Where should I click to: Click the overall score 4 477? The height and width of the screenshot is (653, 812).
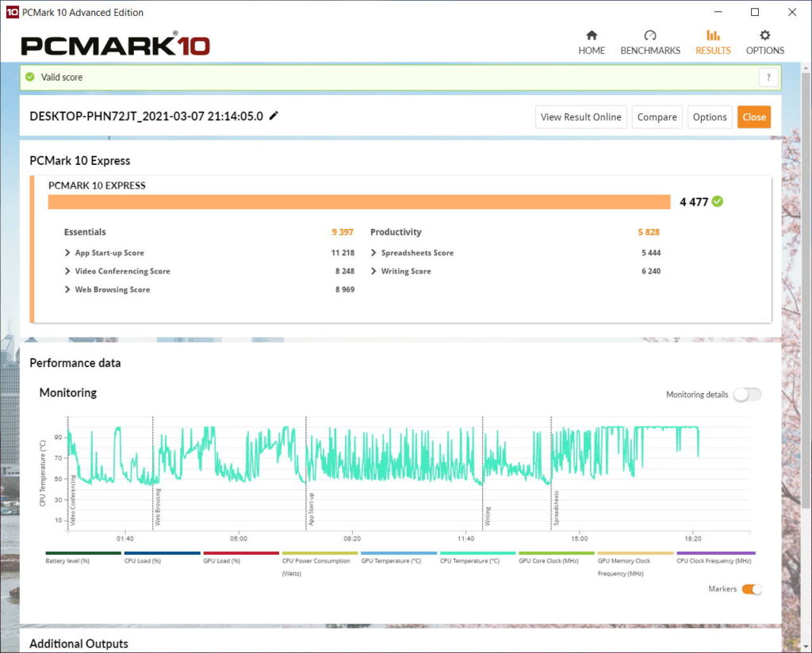point(693,202)
